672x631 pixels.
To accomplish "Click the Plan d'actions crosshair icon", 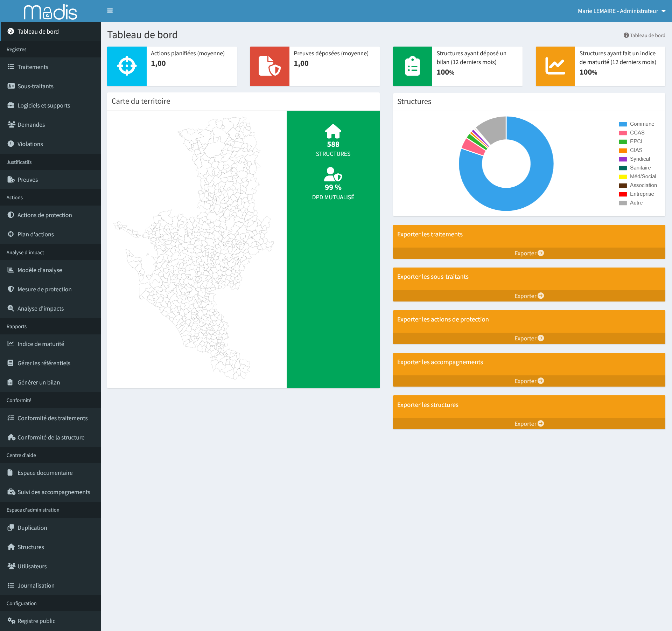I will point(11,234).
